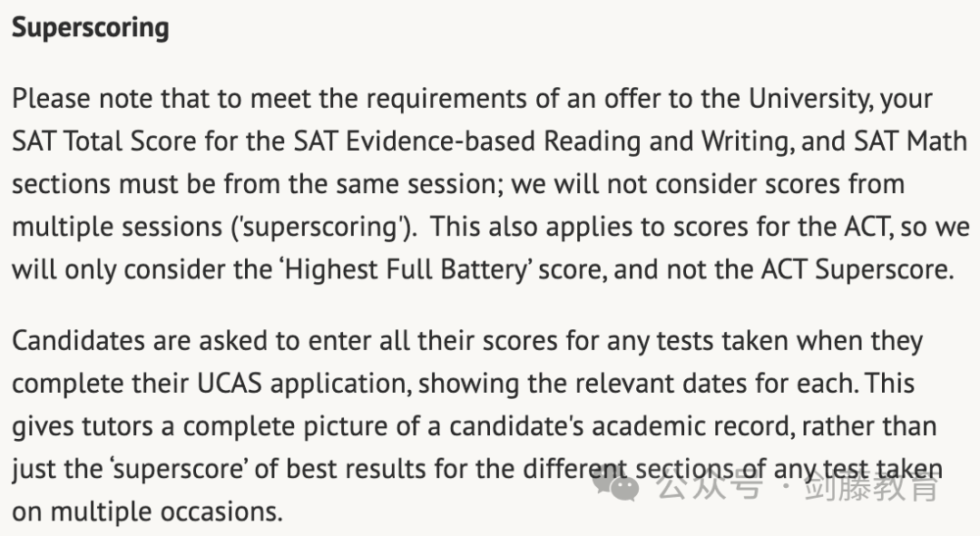Click the WeChat logo in the watermark

pos(615,484)
